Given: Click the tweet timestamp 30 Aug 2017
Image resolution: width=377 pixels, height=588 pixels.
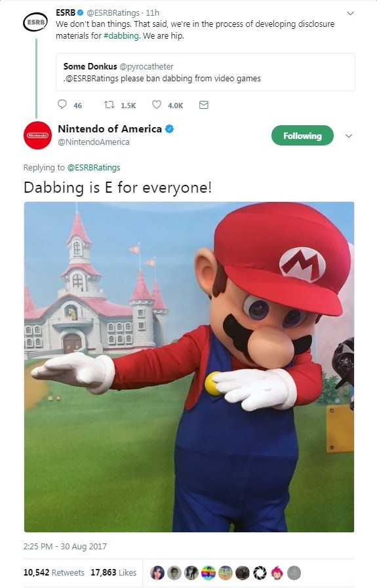Looking at the screenshot, I should pos(65,547).
